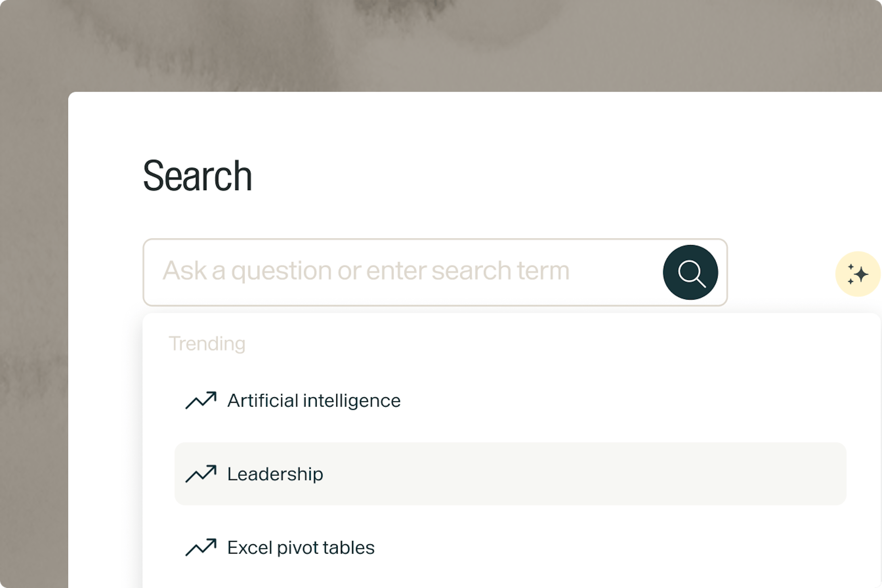Click the Search page heading
This screenshot has width=882, height=588.
point(197,175)
